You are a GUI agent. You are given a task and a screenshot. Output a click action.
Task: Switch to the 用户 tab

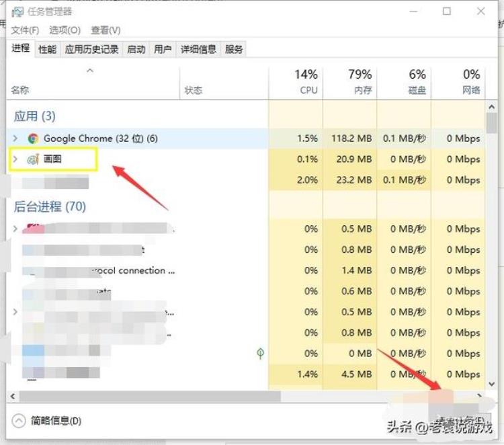[x=163, y=49]
